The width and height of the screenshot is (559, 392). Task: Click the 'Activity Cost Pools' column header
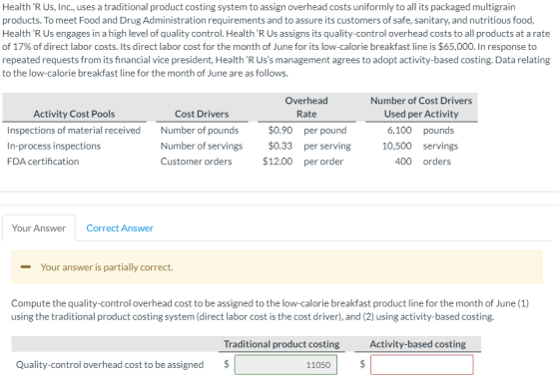coord(74,114)
